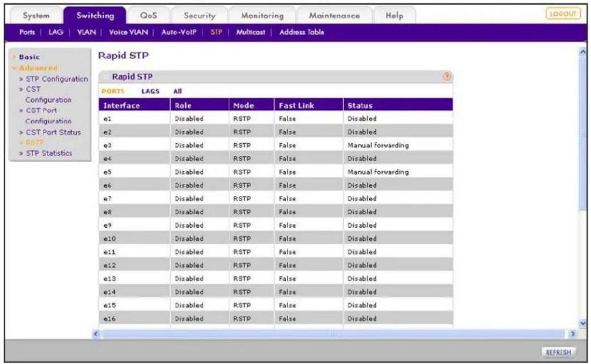591x364 pixels.
Task: Click the Fast Link column header
Action: (309, 106)
